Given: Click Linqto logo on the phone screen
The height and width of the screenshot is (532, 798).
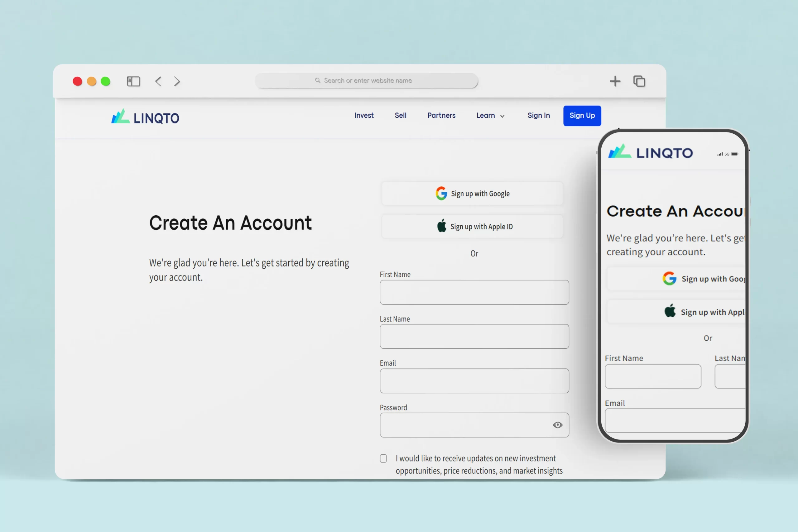Looking at the screenshot, I should pos(650,152).
